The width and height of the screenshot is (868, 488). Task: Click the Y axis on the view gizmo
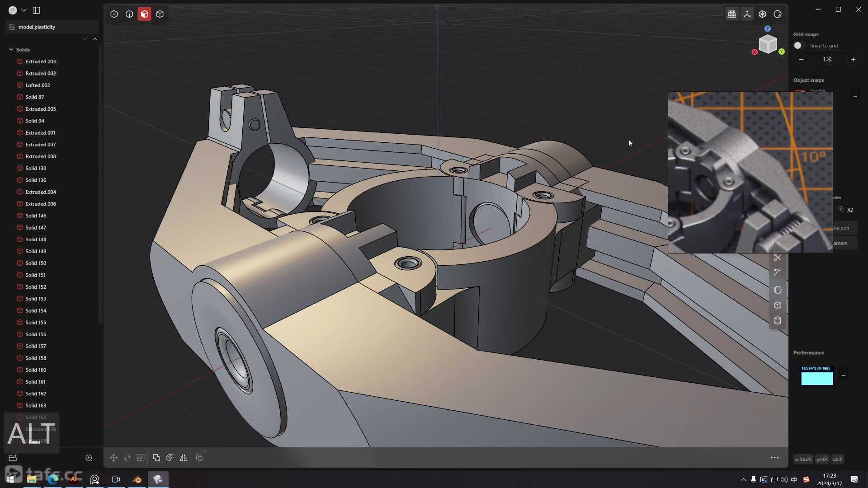pos(782,52)
